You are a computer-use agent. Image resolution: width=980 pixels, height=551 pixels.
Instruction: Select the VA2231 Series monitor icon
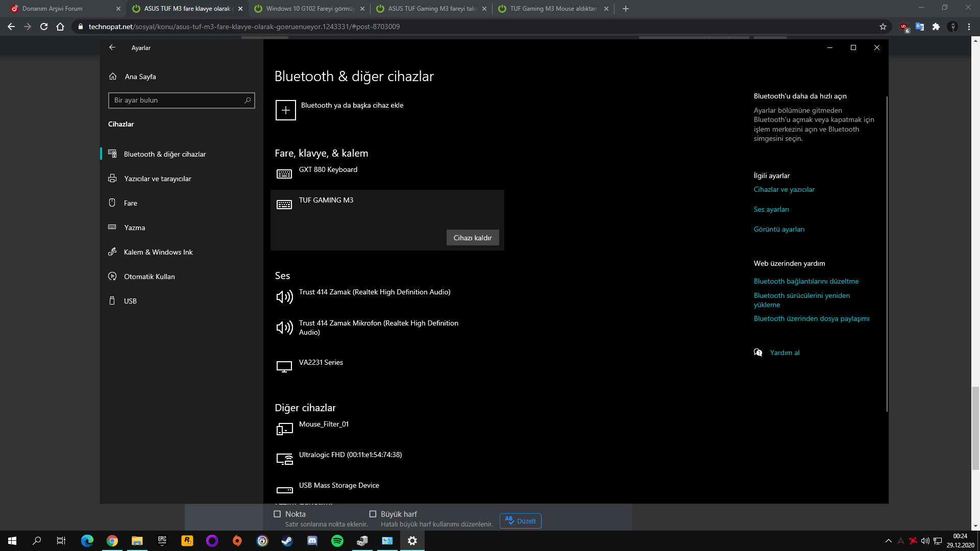tap(284, 366)
